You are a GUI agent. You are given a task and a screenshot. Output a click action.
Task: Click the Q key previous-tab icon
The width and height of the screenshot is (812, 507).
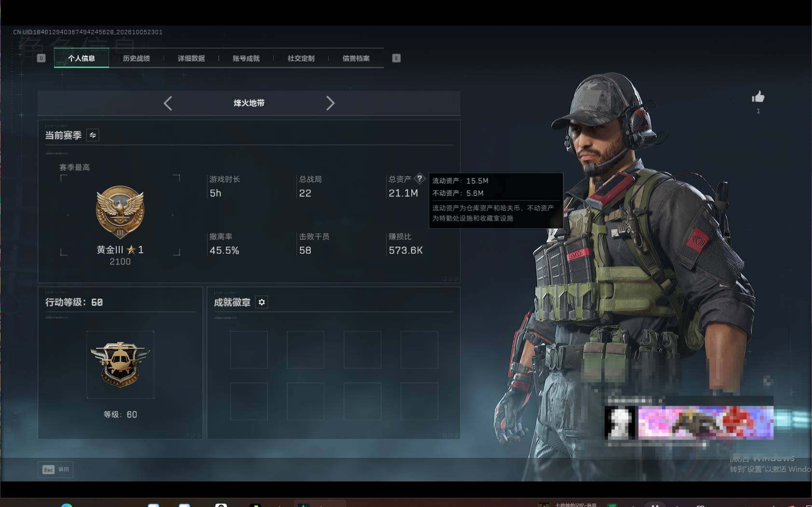41,58
